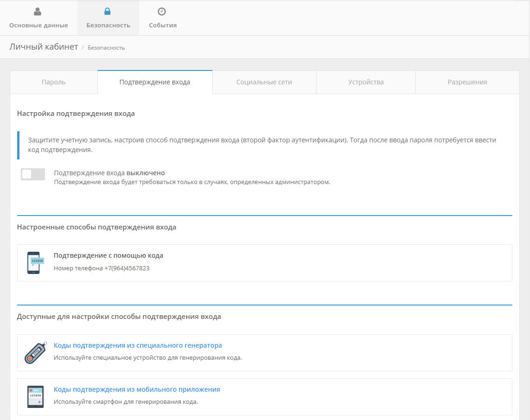
Task: Switch to the Социальные сети tab
Action: point(264,82)
